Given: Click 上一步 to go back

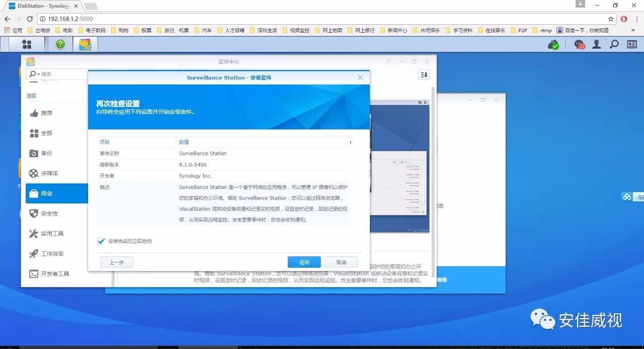Looking at the screenshot, I should 116,263.
